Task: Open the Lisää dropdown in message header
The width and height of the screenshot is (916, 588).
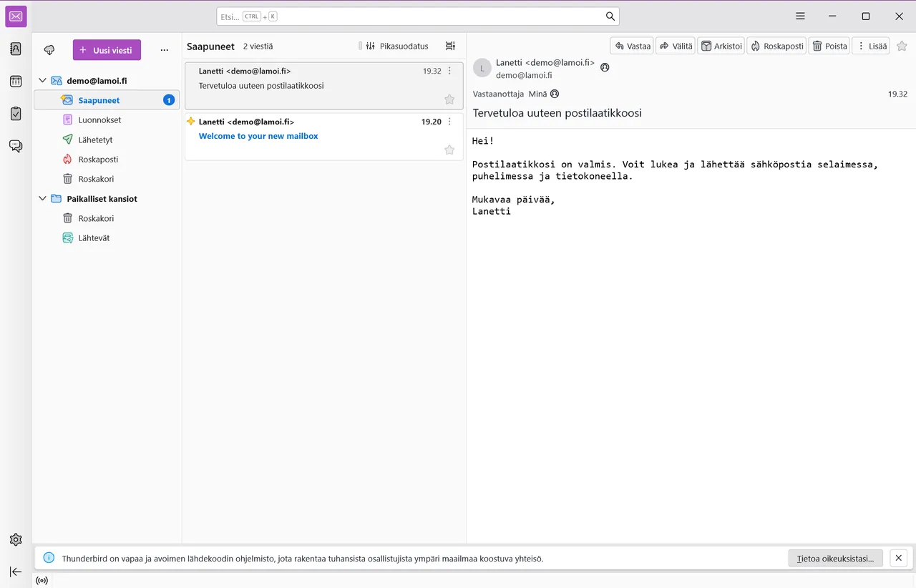Action: tap(872, 46)
